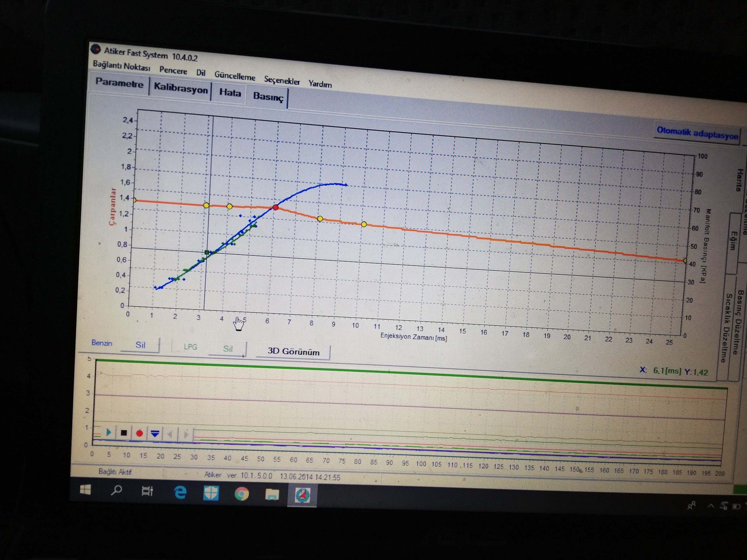The height and width of the screenshot is (560, 747).
Task: Click the people icon in system tray
Action: 691,506
